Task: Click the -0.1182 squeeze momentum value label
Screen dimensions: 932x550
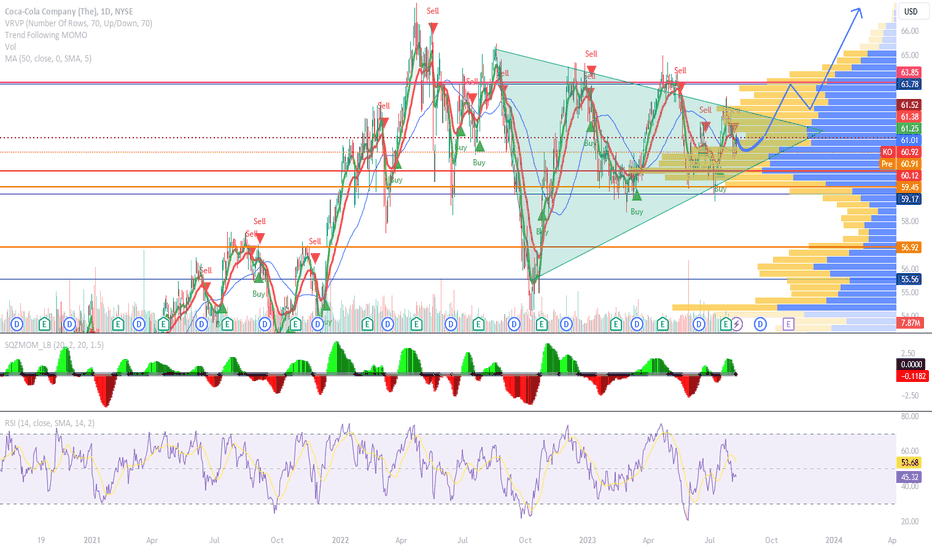Action: pyautogui.click(x=911, y=376)
